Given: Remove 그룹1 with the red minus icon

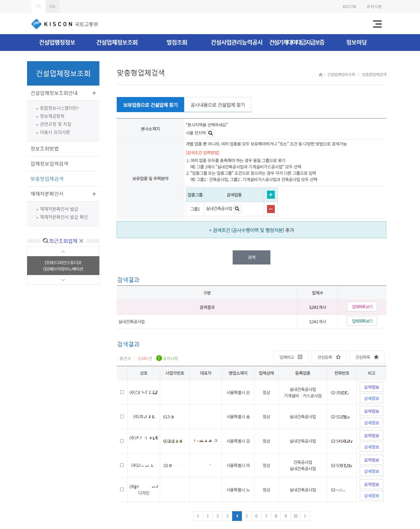Looking at the screenshot, I should (x=270, y=209).
